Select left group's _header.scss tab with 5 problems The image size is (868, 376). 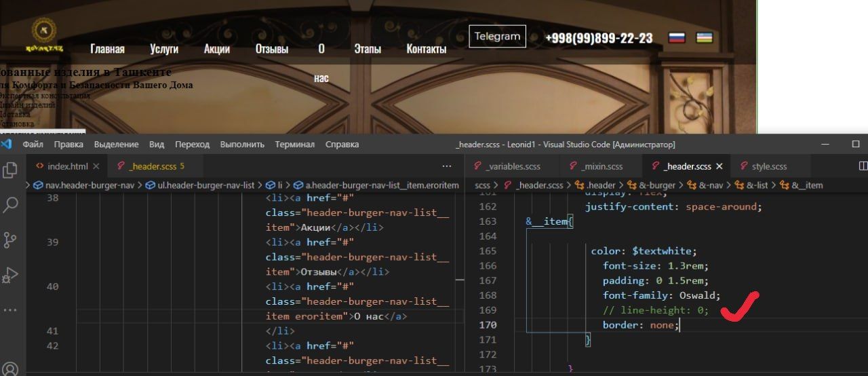(156, 166)
